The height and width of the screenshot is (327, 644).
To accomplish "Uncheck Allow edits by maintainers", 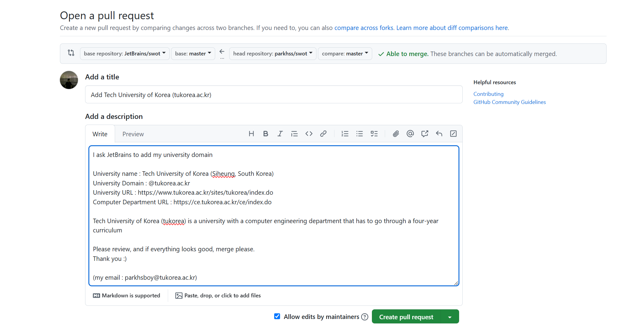I will 277,316.
